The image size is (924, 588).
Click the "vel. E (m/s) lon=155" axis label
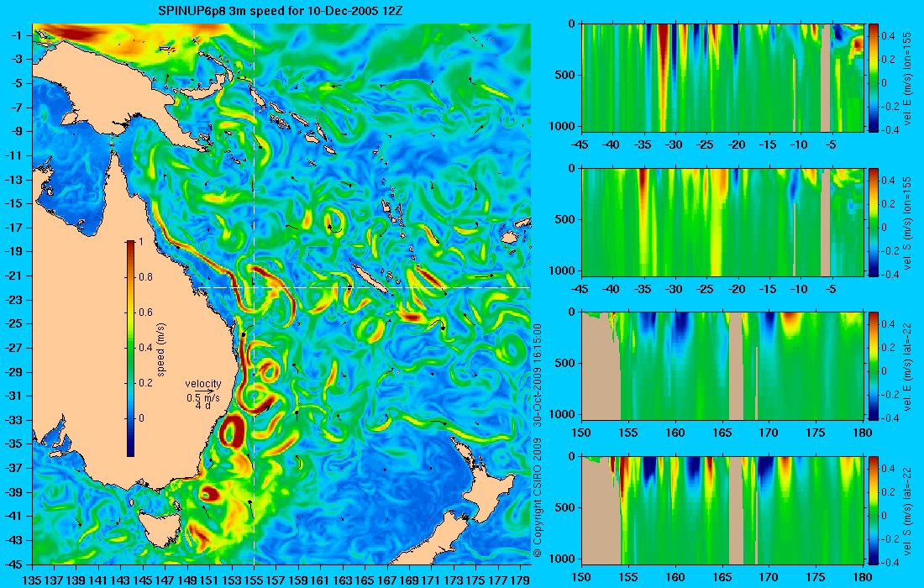pyautogui.click(x=907, y=79)
